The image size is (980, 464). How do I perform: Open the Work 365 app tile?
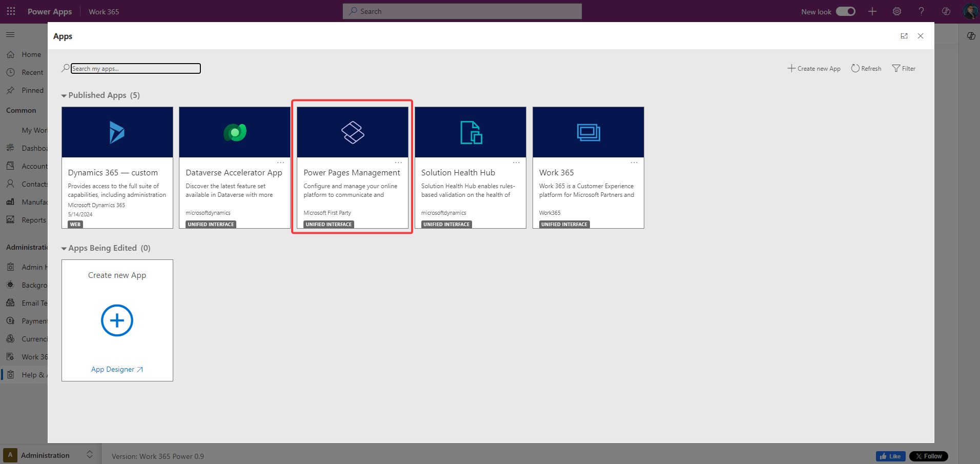click(x=588, y=167)
